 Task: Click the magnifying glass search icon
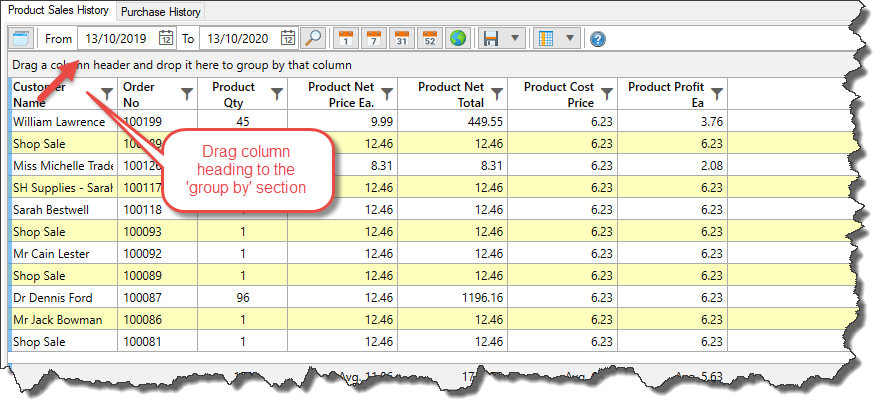[x=313, y=39]
